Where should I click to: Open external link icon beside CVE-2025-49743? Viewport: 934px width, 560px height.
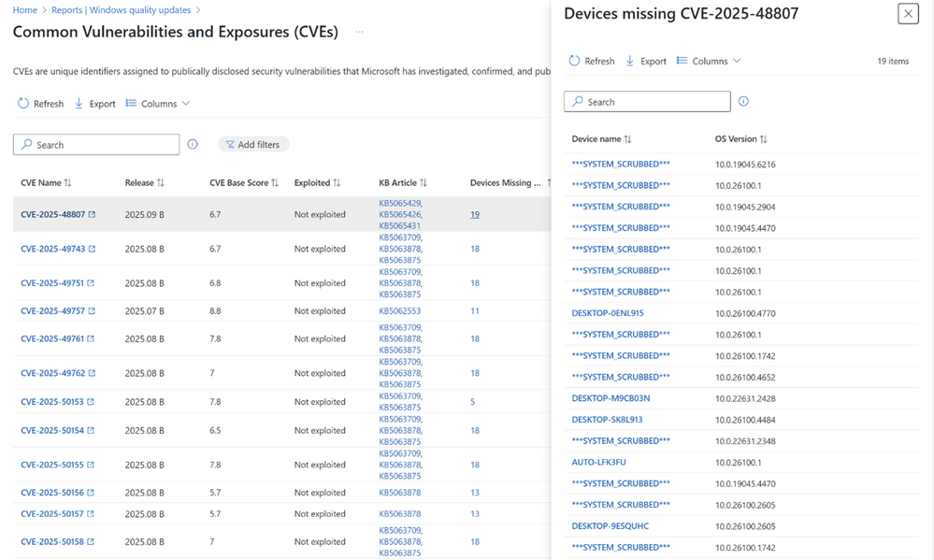(x=92, y=249)
